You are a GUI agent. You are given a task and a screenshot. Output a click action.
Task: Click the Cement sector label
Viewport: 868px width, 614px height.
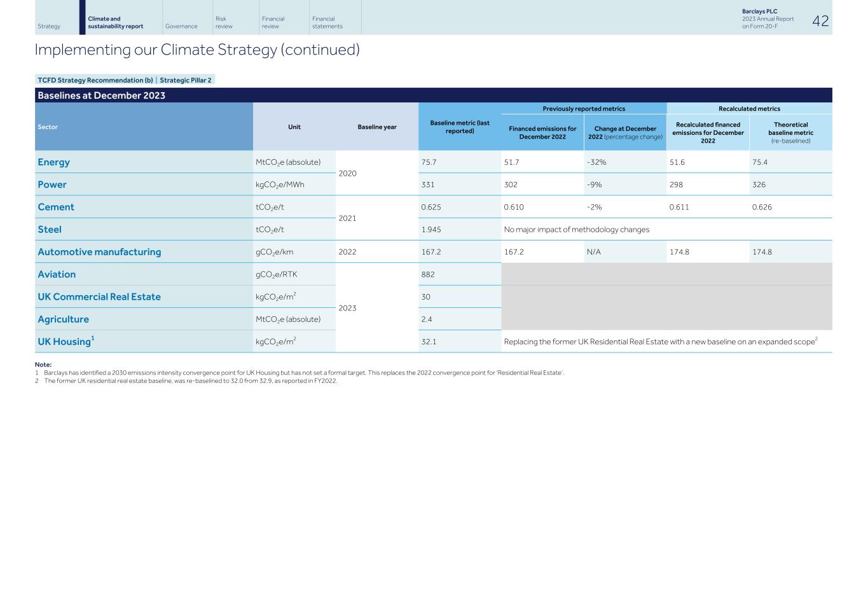pyautogui.click(x=56, y=207)
